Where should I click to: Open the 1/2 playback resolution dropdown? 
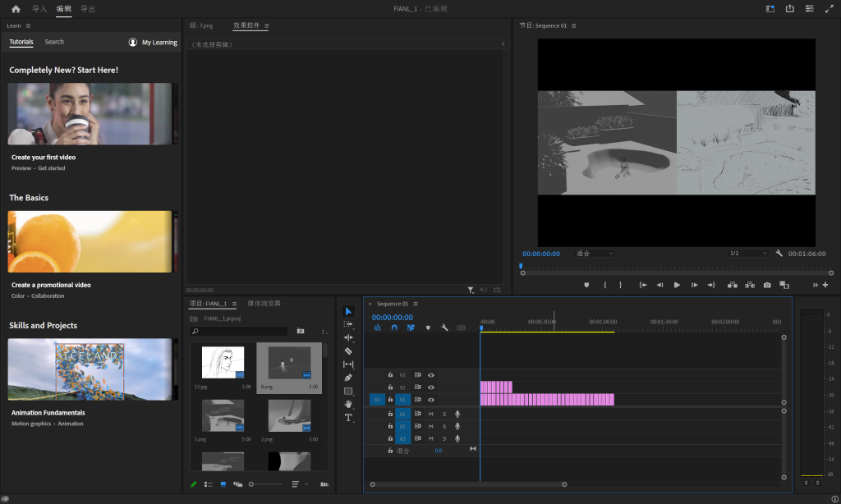tap(747, 254)
